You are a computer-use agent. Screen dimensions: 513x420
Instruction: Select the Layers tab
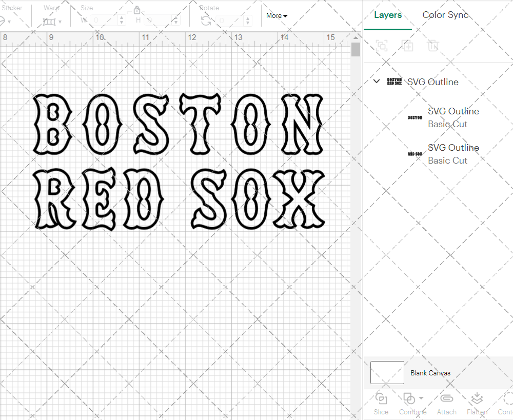pos(388,15)
